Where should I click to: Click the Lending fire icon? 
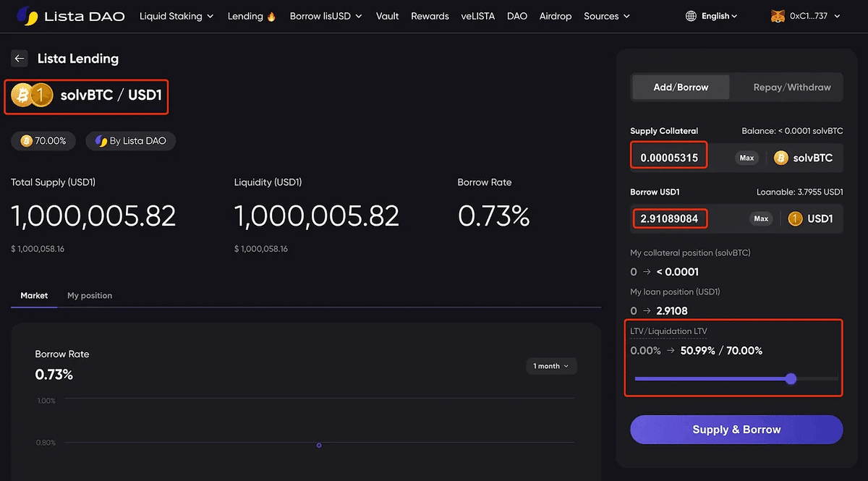271,16
